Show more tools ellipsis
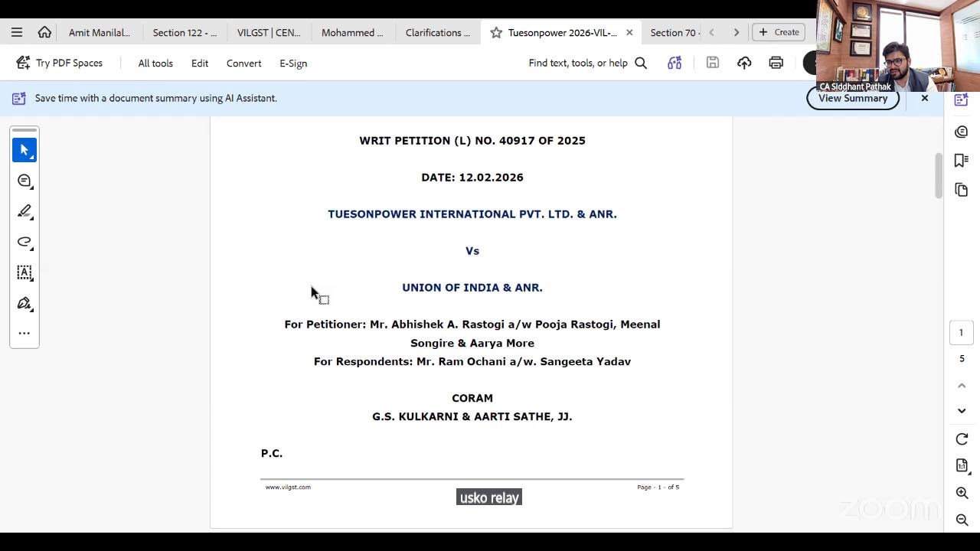980x551 pixels. coord(24,333)
